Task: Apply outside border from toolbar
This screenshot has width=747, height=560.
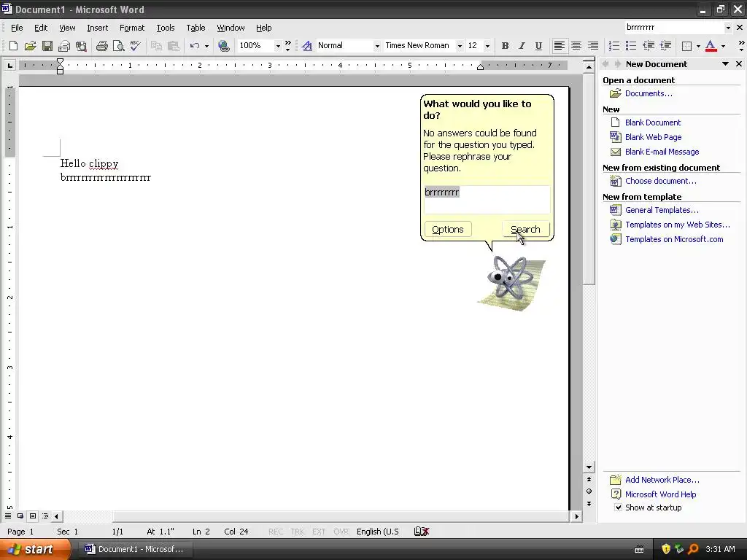Action: [x=686, y=46]
